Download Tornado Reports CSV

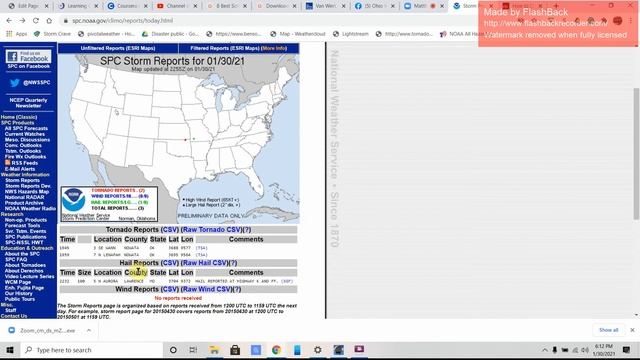click(170, 230)
